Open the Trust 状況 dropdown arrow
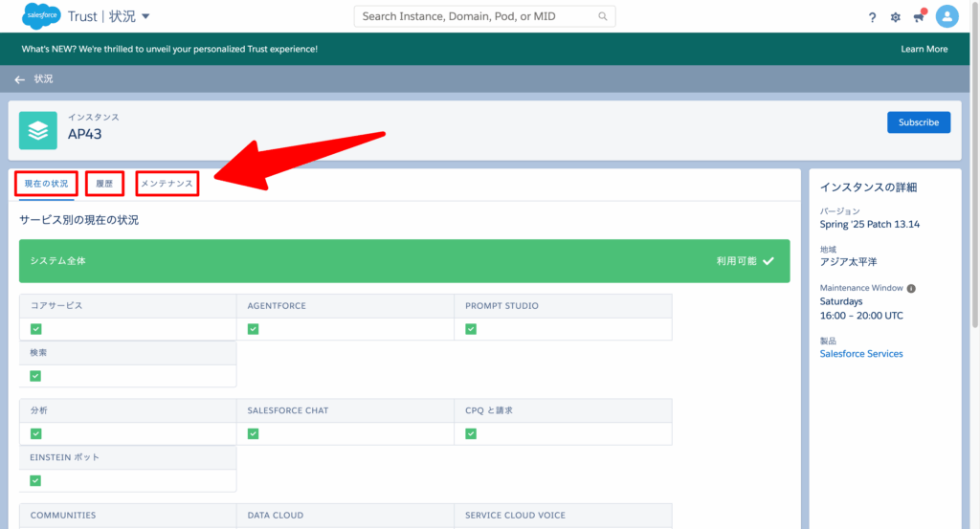Screen dimensions: 980x529 click(145, 16)
